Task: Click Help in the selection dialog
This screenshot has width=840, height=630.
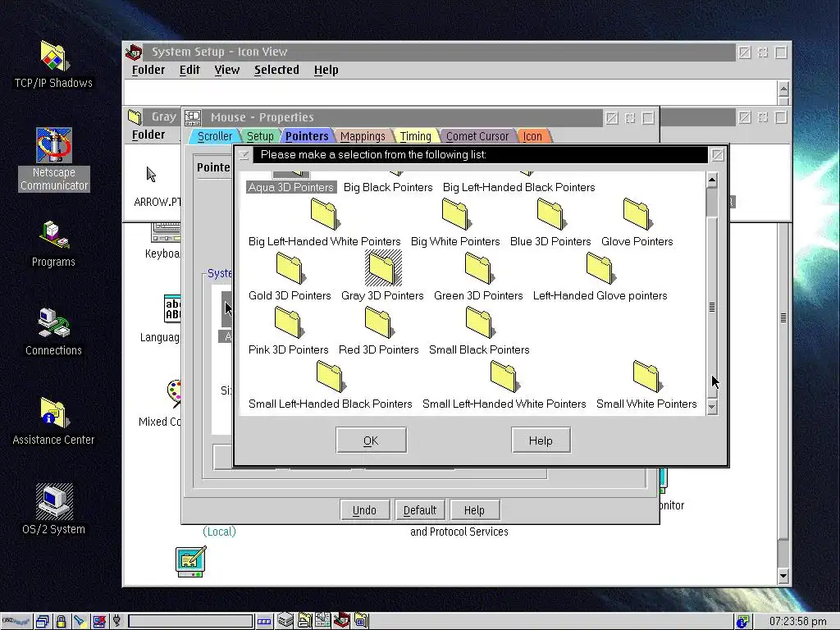Action: (x=541, y=441)
